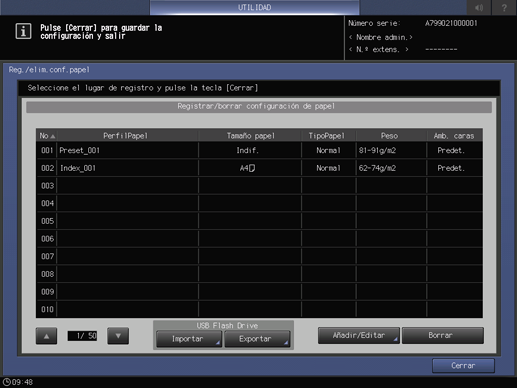Click serial number A799021000001
Viewport: 517px width, 388px height.
click(451, 23)
